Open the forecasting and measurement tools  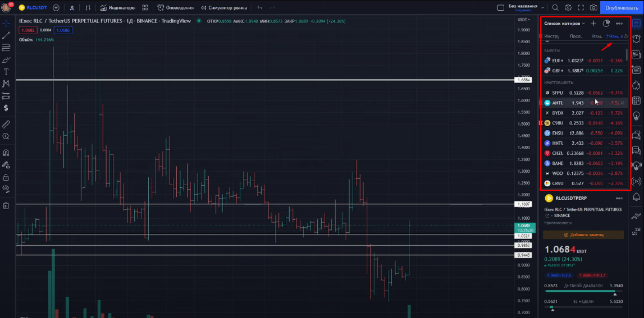(x=6, y=96)
